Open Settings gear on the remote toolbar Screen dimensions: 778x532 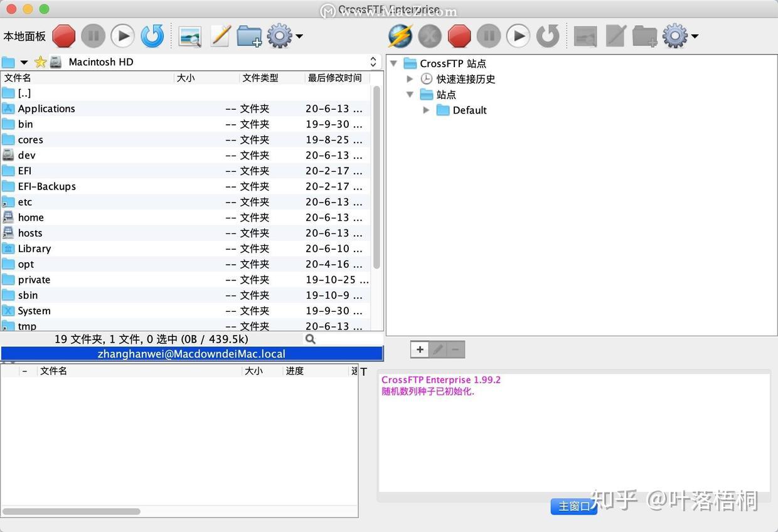674,36
